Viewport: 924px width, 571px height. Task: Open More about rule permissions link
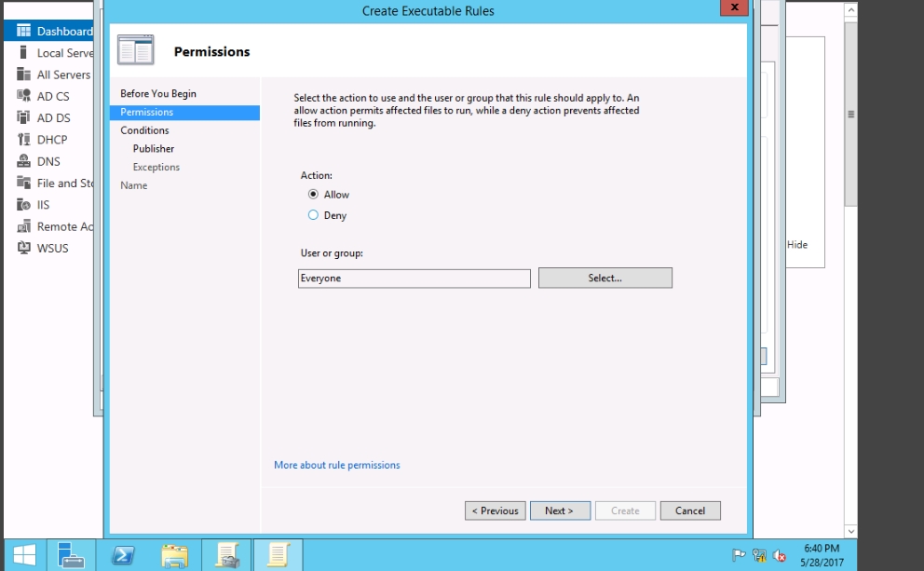pyautogui.click(x=336, y=465)
